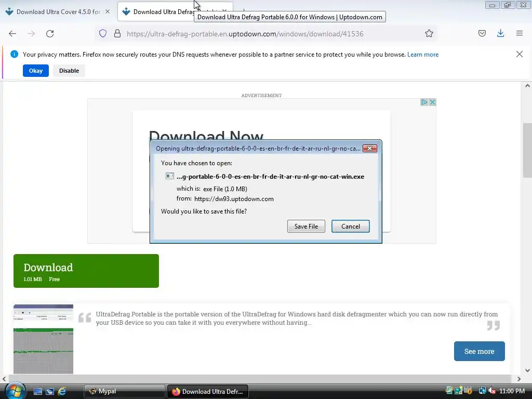
Task: Go back to the previous page
Action: pyautogui.click(x=12, y=34)
